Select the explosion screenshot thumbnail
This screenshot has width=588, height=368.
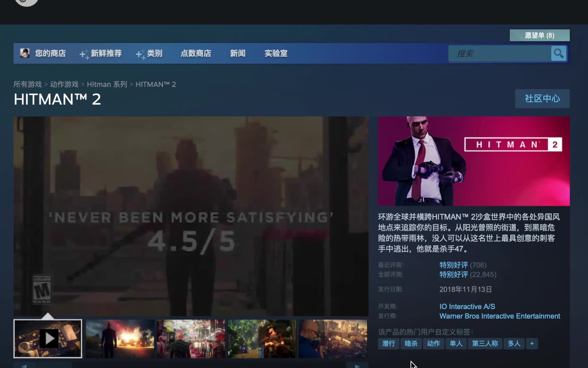[x=120, y=339]
